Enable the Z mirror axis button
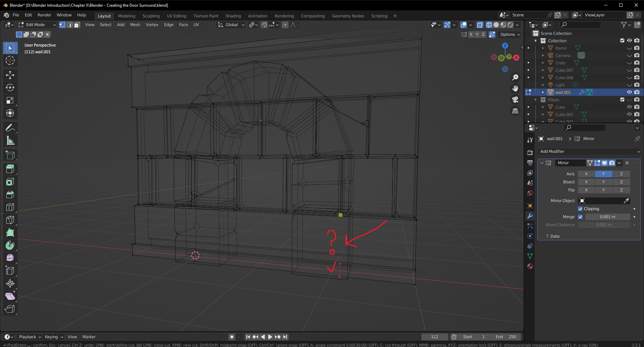The image size is (644, 347). 621,174
